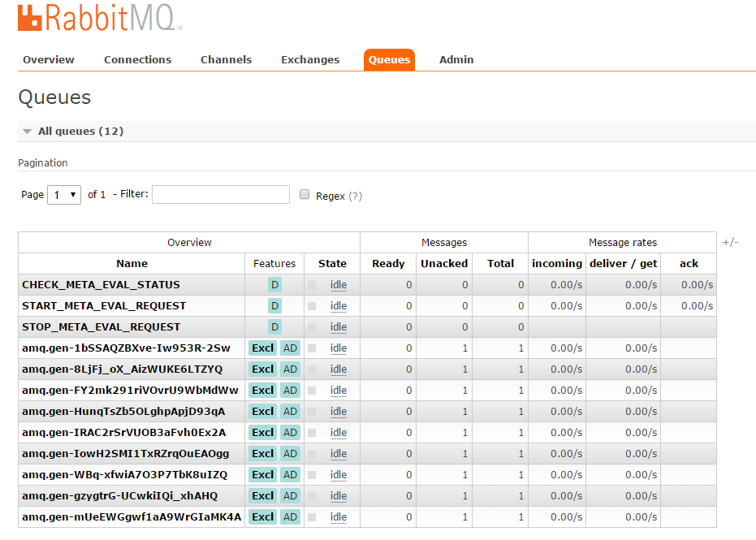Image resolution: width=756 pixels, height=540 pixels.
Task: Sort by the Name column header
Action: (132, 264)
